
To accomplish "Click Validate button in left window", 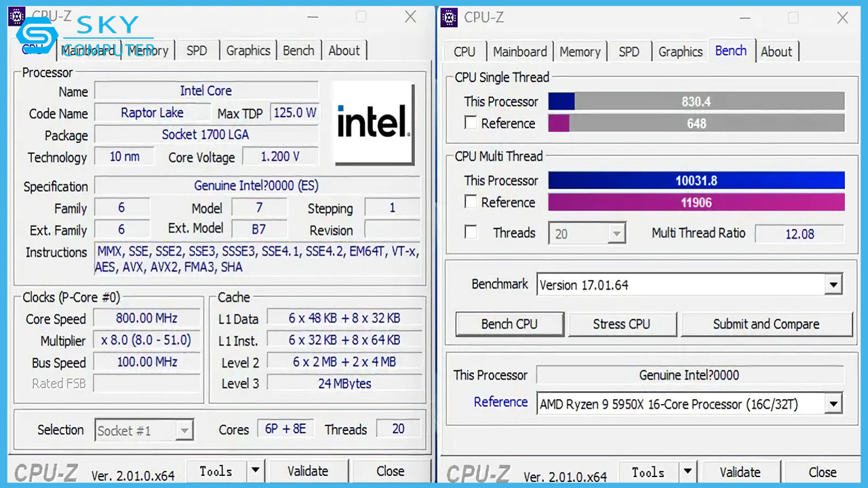I will click(x=308, y=470).
